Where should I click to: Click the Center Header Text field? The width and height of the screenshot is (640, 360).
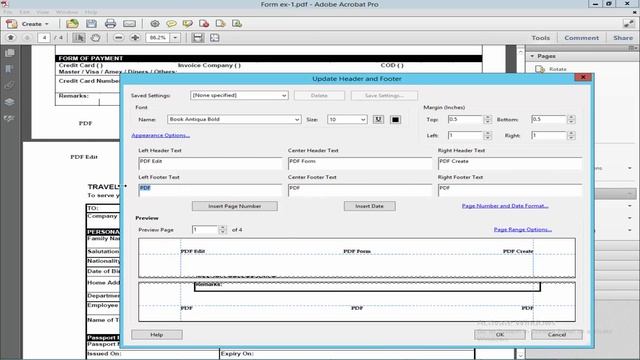pyautogui.click(x=360, y=163)
